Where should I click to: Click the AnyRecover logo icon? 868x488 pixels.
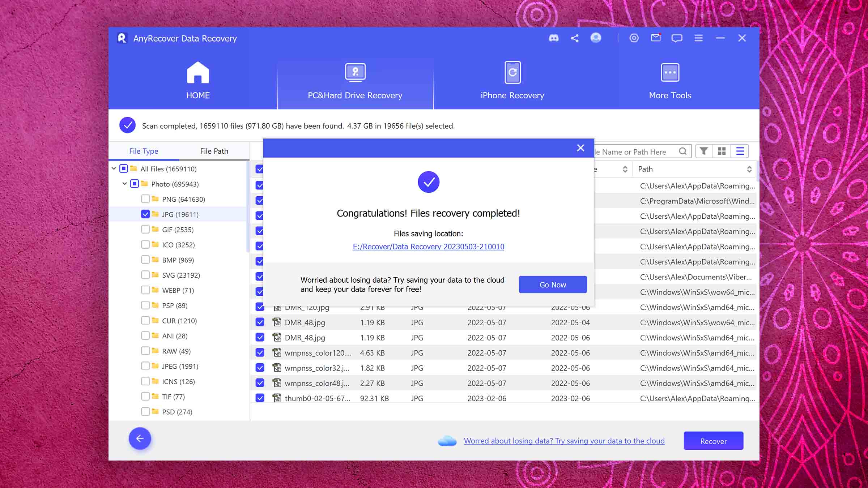[x=122, y=38]
